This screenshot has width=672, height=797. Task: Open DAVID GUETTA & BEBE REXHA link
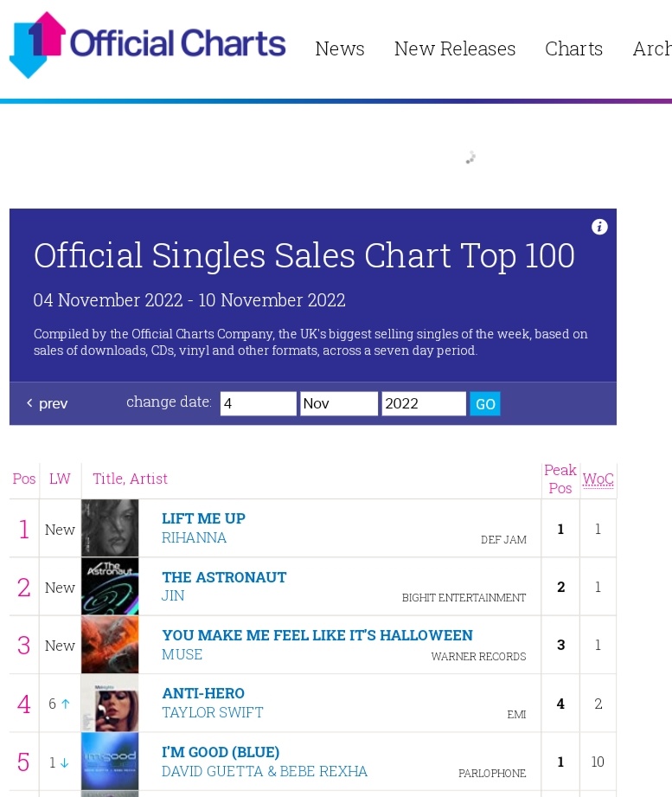(x=264, y=772)
